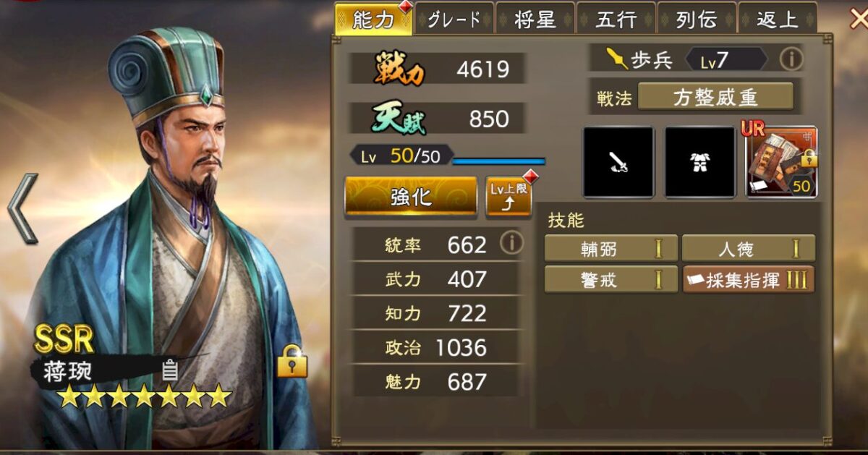Image resolution: width=868 pixels, height=455 pixels.
Task: Click info icon beside 統率 stat
Action: click(511, 244)
